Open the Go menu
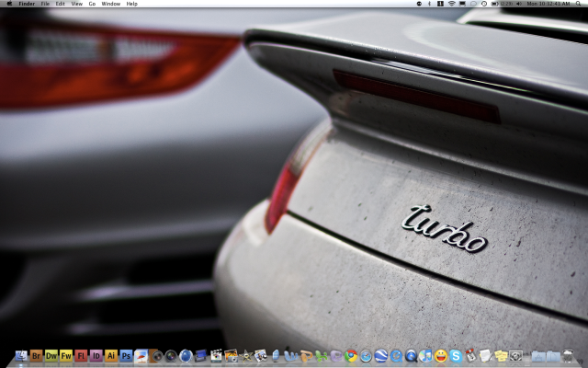 92,4
